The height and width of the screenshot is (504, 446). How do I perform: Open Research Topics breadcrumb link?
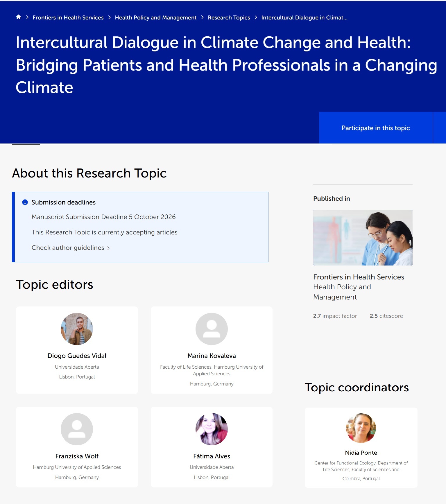tap(229, 18)
